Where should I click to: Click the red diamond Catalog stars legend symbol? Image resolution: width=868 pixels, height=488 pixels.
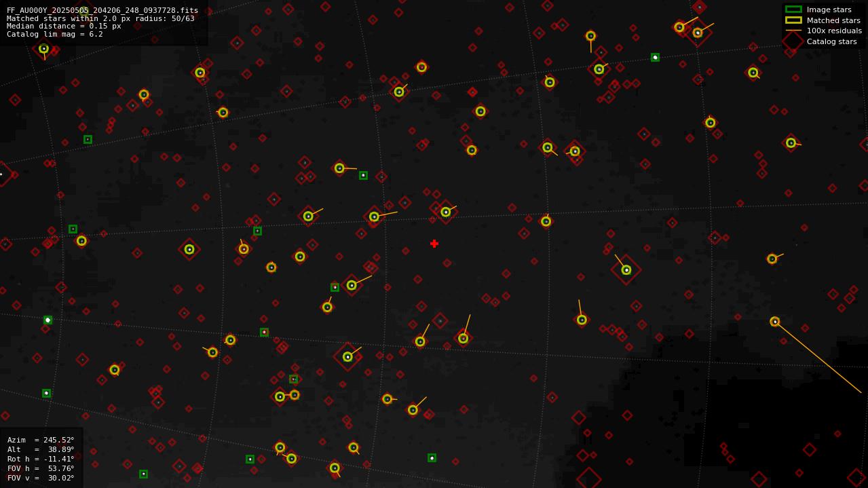tap(793, 41)
